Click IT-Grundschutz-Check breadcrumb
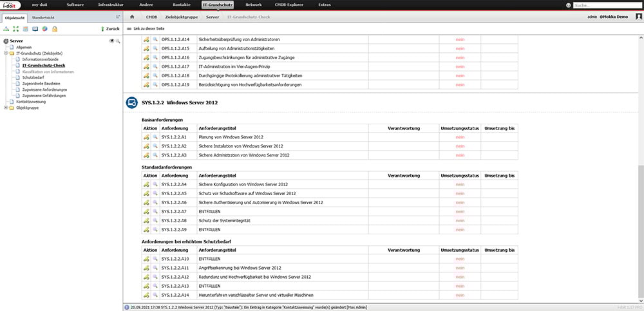This screenshot has width=644, height=311. 249,17
